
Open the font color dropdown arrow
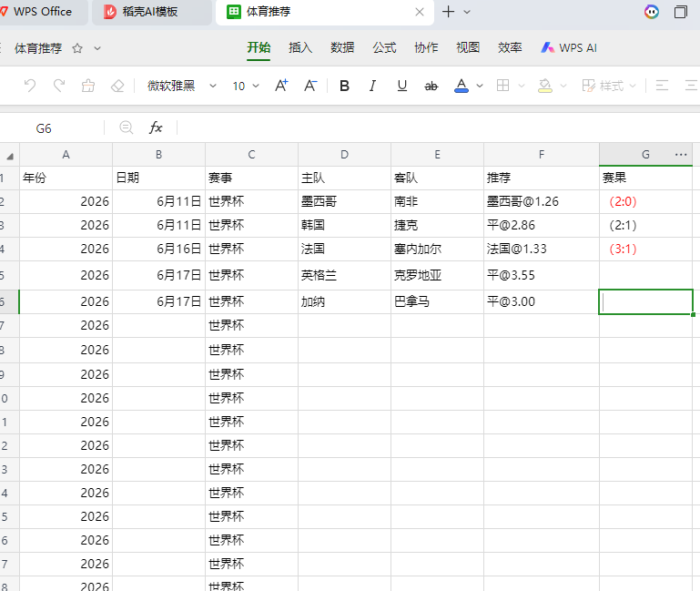point(480,86)
